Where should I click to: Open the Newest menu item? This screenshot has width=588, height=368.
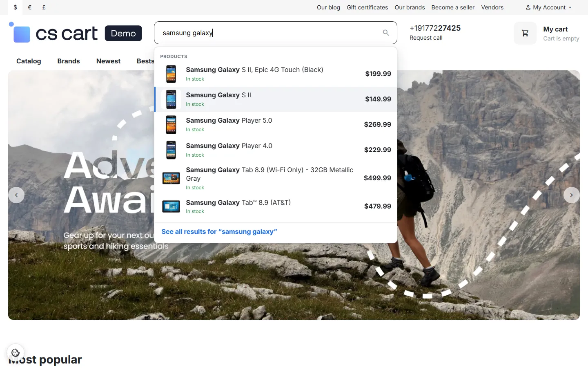[108, 61]
